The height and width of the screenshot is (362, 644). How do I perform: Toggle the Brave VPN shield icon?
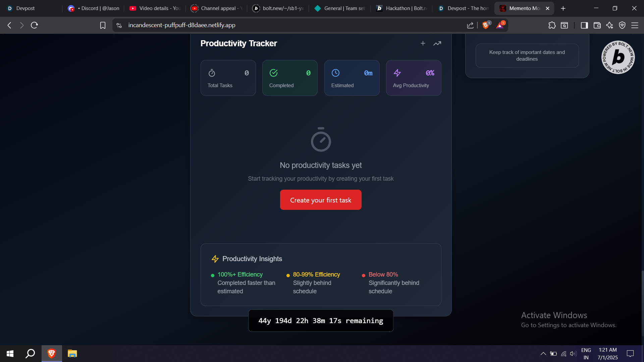point(622,25)
